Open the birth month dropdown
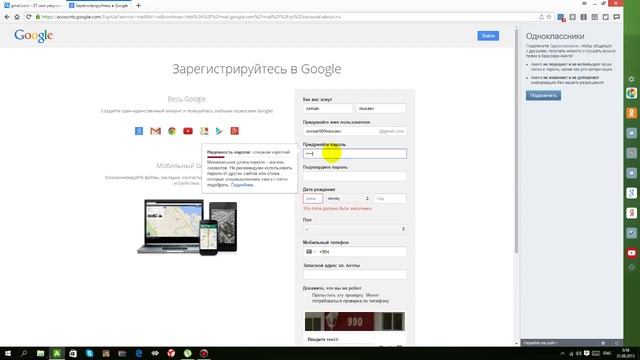This screenshot has height=360, width=640. tap(348, 198)
